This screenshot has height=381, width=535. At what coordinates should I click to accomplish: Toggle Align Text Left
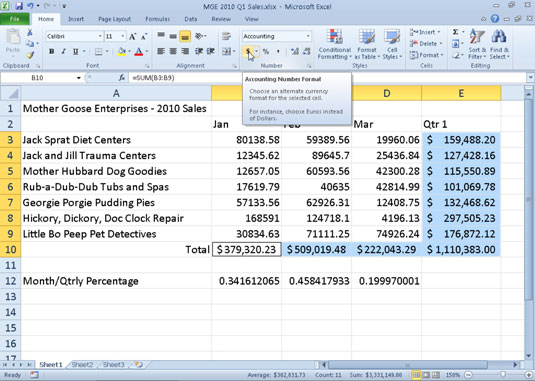click(x=161, y=52)
